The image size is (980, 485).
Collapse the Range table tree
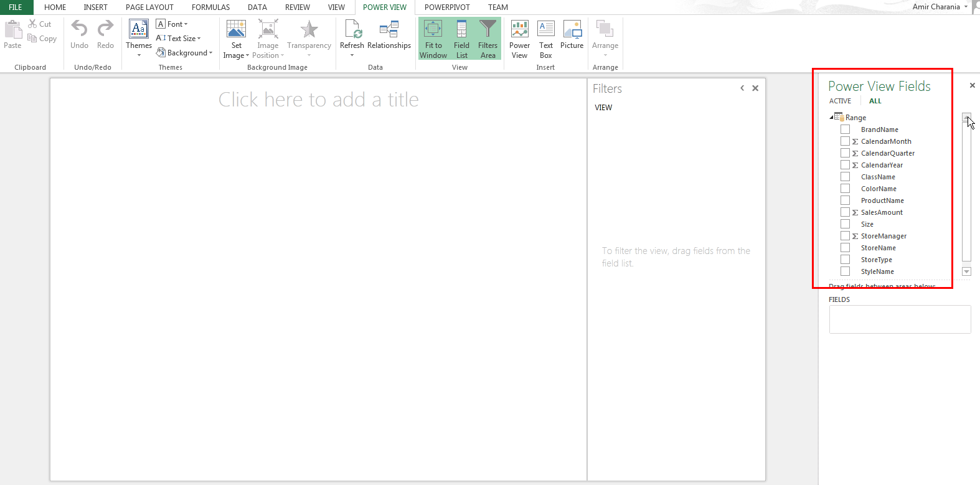pyautogui.click(x=832, y=117)
